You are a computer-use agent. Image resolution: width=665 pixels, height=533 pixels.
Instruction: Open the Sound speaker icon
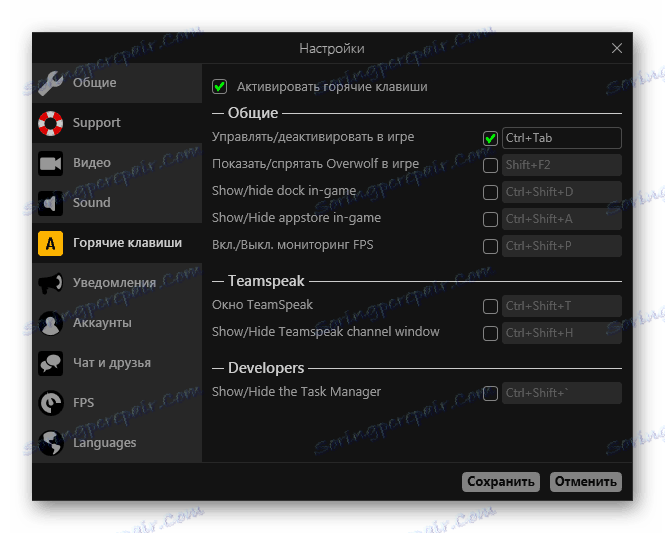50,203
